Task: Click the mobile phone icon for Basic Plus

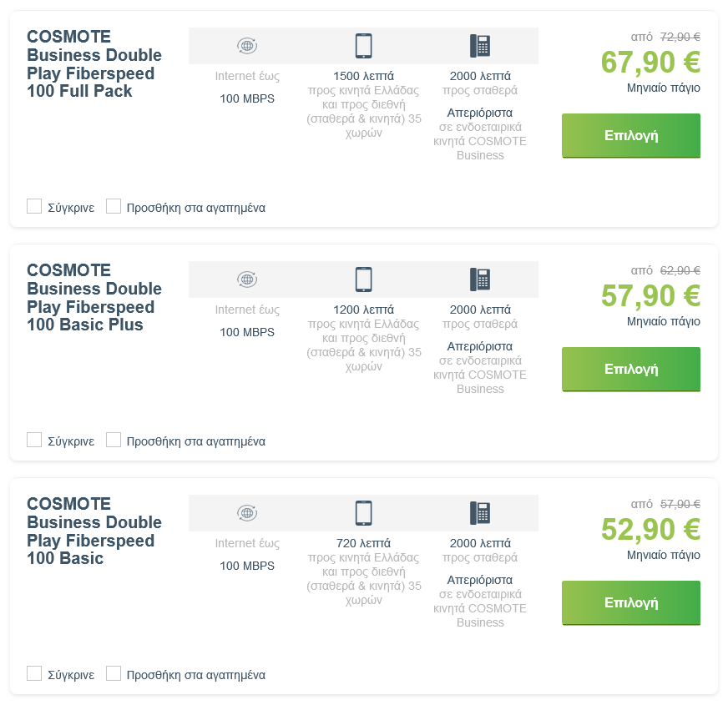Action: (363, 279)
